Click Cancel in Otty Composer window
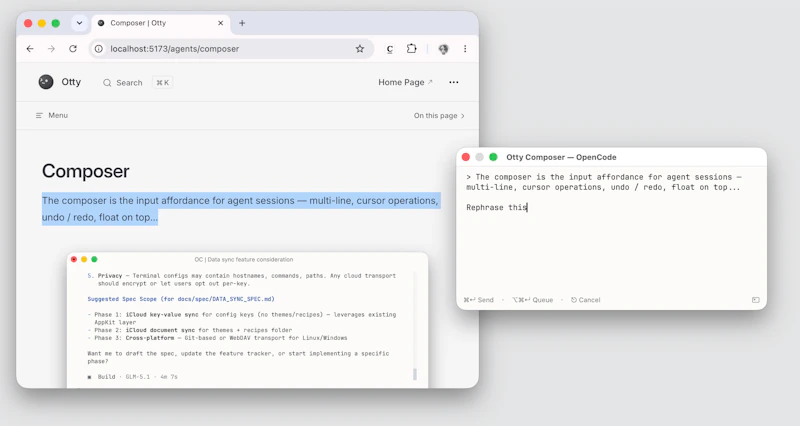This screenshot has width=800, height=426. (585, 300)
